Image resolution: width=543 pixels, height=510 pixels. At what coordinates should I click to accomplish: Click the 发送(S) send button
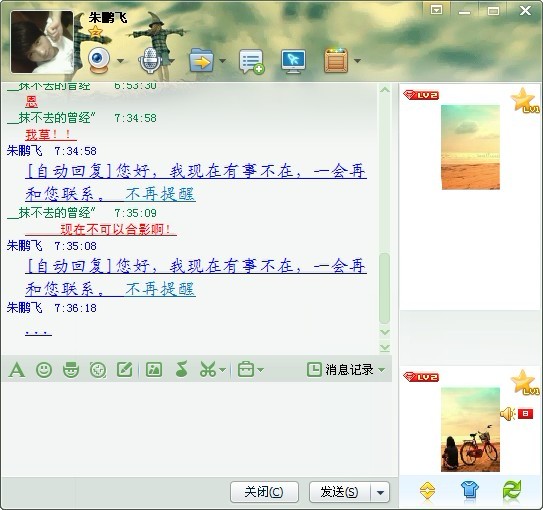pyautogui.click(x=339, y=492)
